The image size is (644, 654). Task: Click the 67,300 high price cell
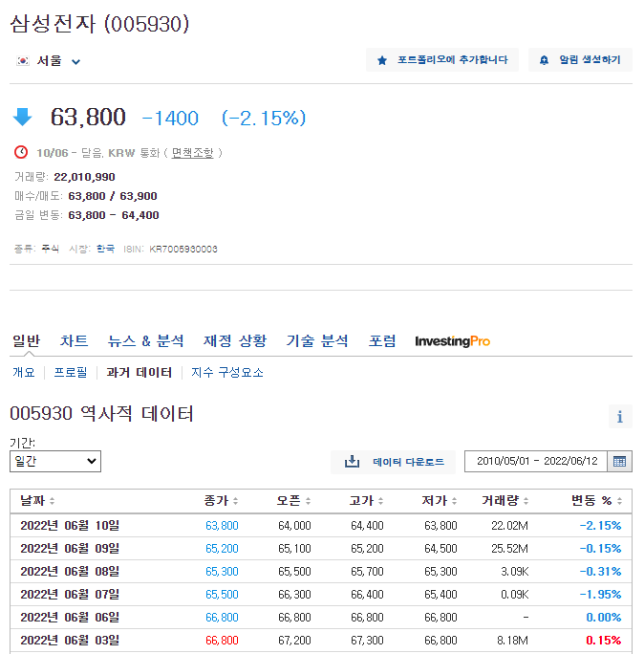click(x=367, y=641)
